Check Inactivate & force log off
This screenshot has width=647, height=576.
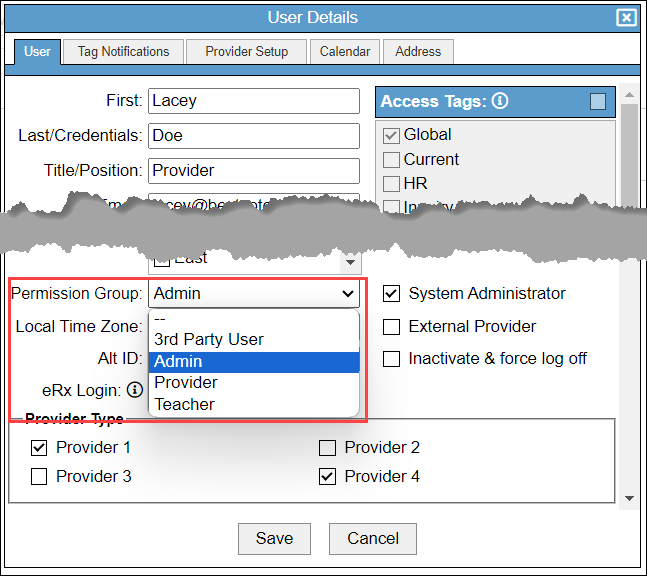pos(391,359)
